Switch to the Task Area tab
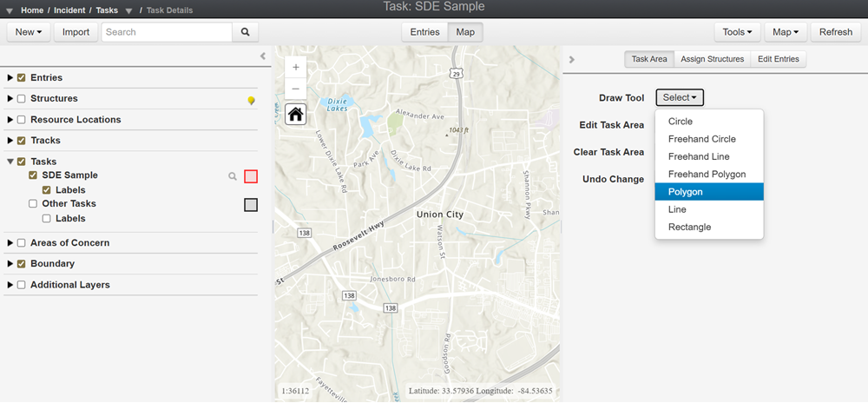The width and height of the screenshot is (868, 403). (649, 59)
